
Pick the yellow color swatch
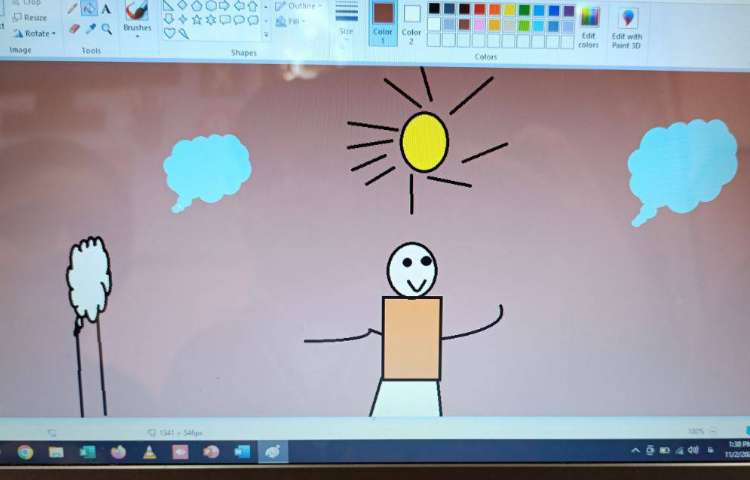pos(510,10)
